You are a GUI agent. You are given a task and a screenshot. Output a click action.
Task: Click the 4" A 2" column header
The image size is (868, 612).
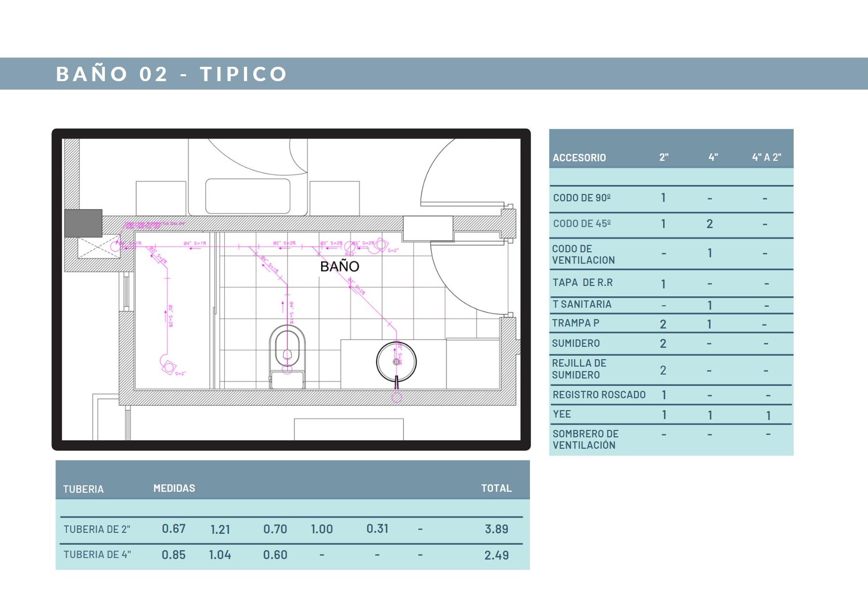pos(767,157)
